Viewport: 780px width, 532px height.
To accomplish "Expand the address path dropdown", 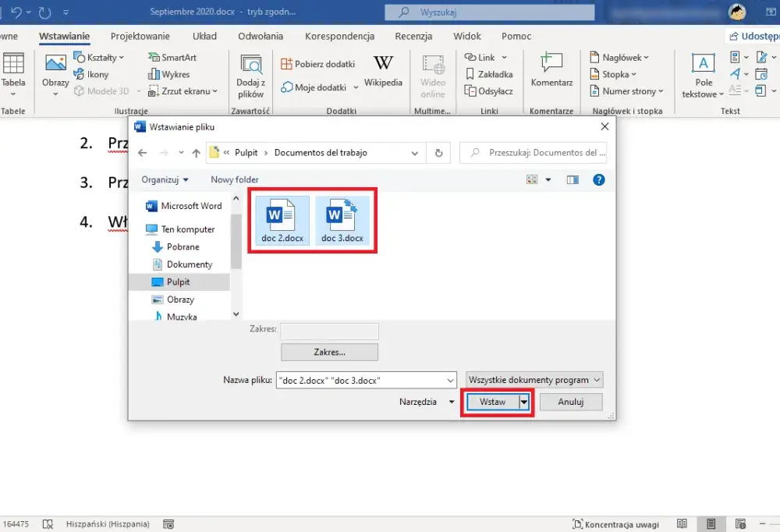I will (414, 153).
